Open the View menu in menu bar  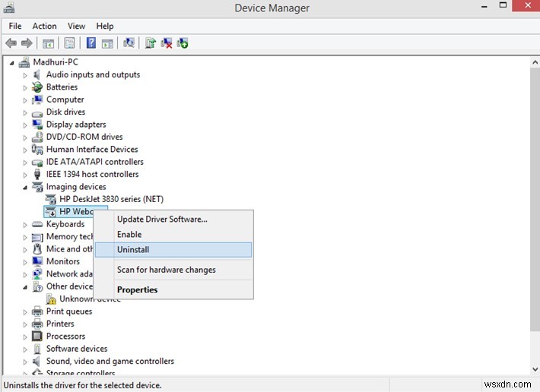[76, 26]
